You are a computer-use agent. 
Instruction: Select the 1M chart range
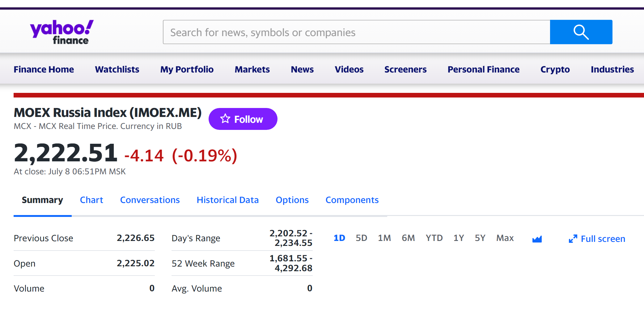384,238
